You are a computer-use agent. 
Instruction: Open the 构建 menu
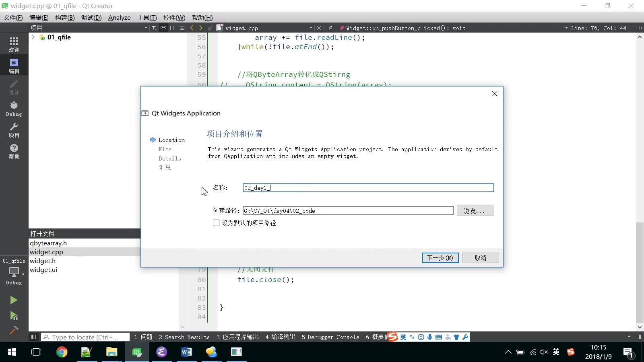tap(65, 17)
